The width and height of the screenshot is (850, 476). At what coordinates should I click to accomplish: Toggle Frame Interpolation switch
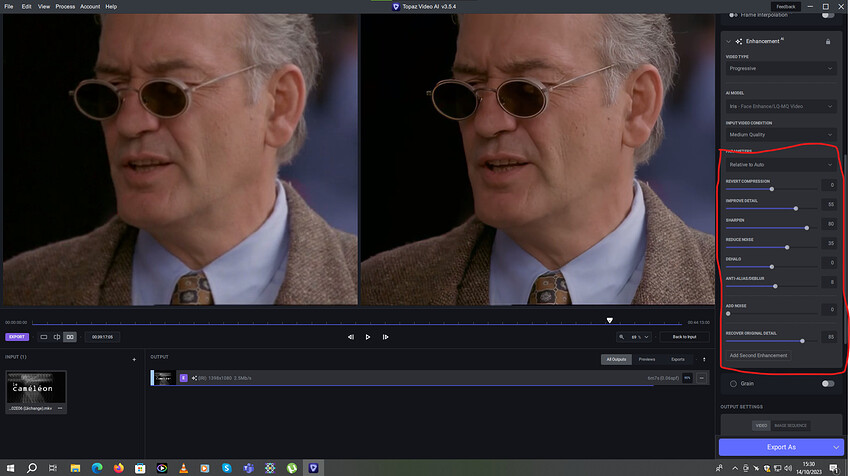(827, 15)
